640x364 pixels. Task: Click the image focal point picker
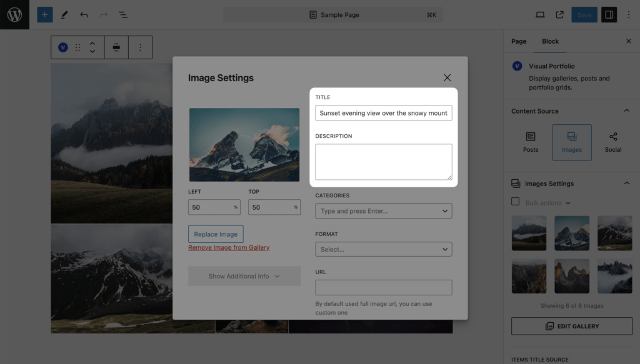[244, 145]
